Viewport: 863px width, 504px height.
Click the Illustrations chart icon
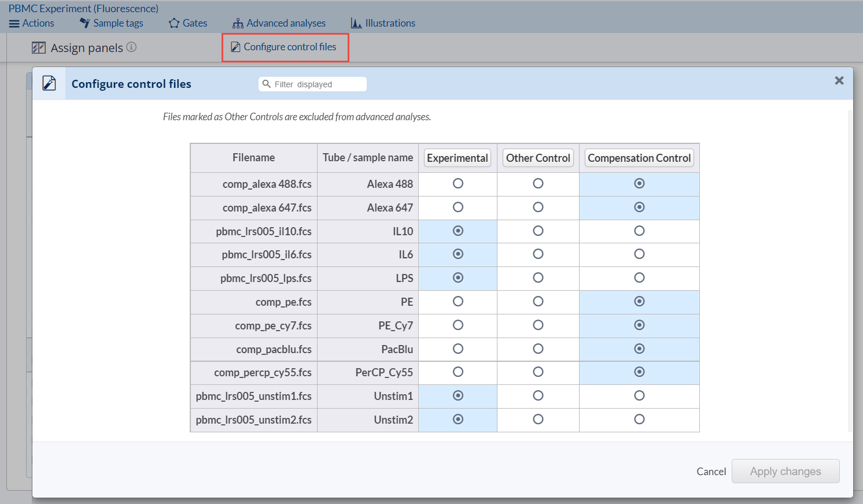click(356, 23)
